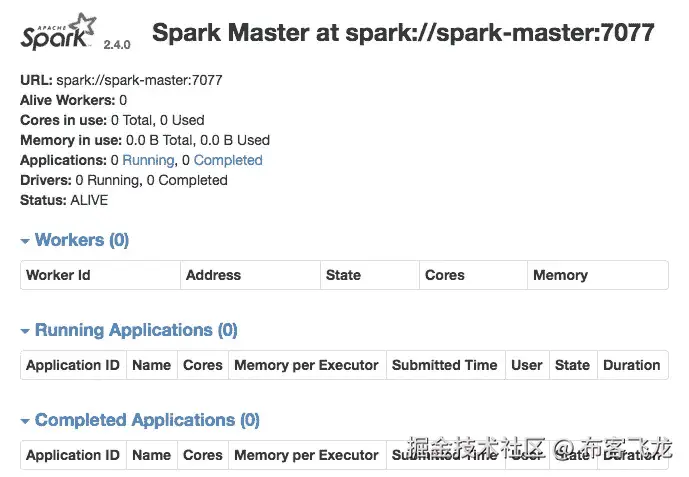The height and width of the screenshot is (477, 689).
Task: Sort workers table by Cores column
Action: pyautogui.click(x=473, y=275)
